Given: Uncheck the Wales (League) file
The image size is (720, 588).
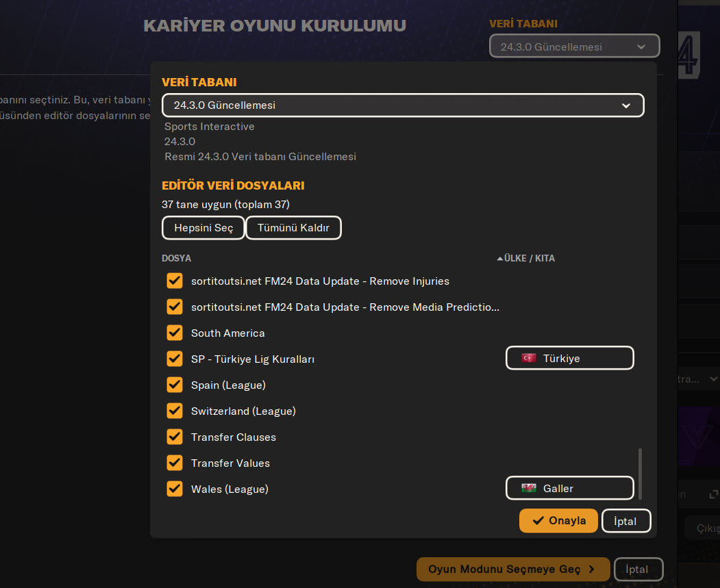Looking at the screenshot, I should click(175, 489).
